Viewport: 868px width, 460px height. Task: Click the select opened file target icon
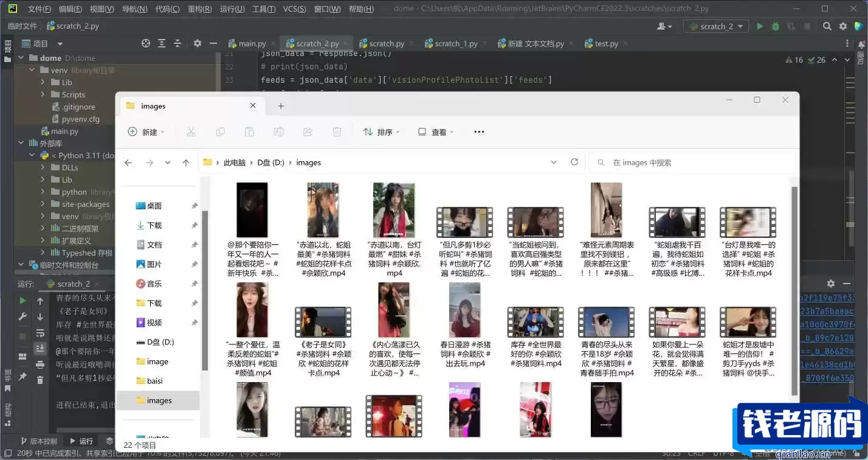tap(146, 43)
